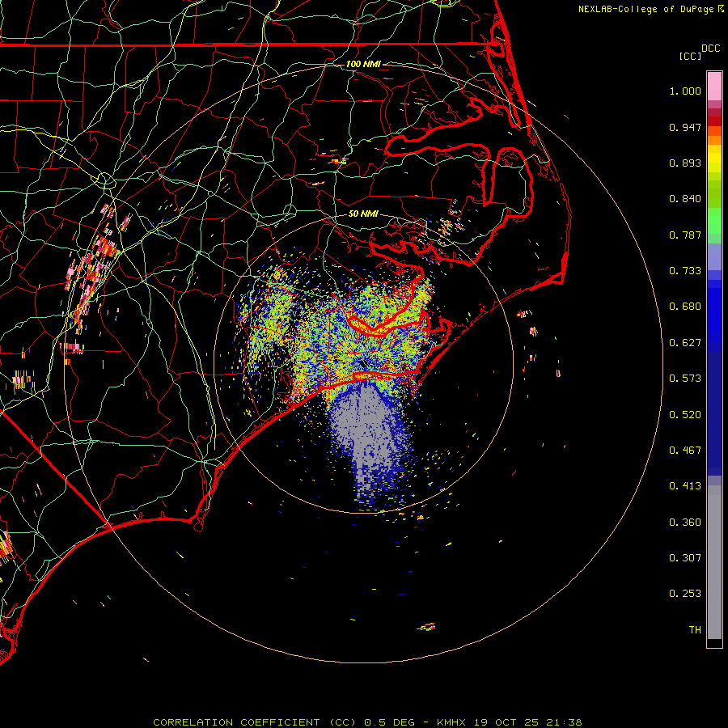
Task: Click the 0.307 scale value
Action: coord(685,557)
